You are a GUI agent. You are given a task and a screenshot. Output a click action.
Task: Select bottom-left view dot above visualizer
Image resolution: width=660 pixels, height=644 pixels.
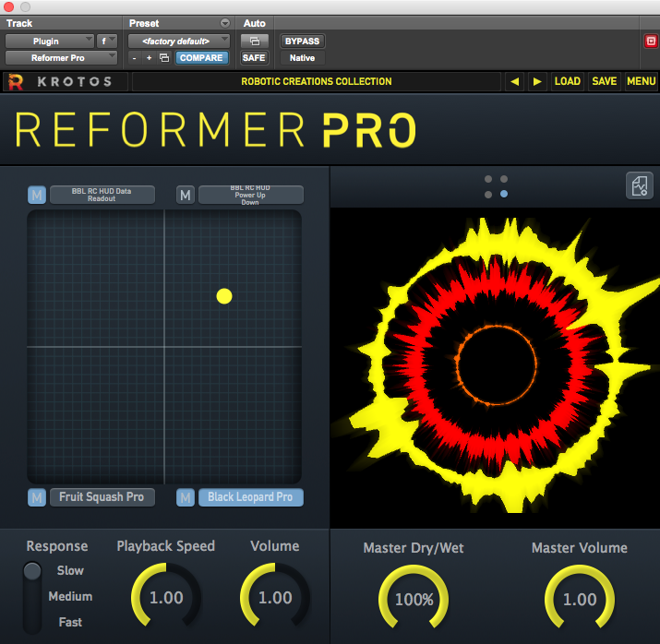488,195
